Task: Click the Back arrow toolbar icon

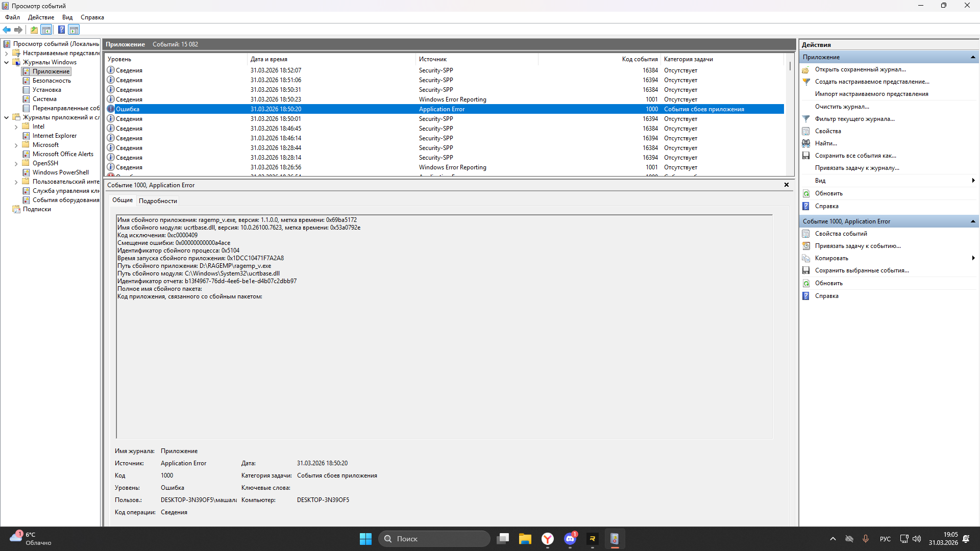Action: click(7, 30)
